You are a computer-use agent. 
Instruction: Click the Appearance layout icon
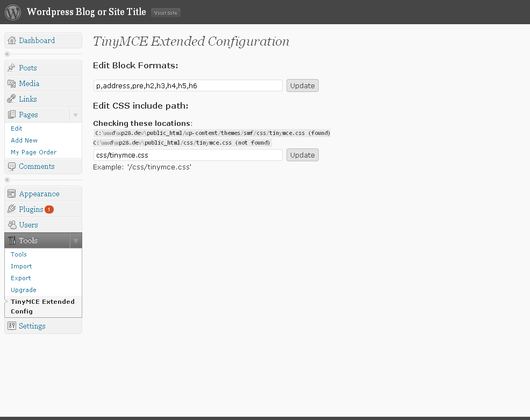pos(11,194)
